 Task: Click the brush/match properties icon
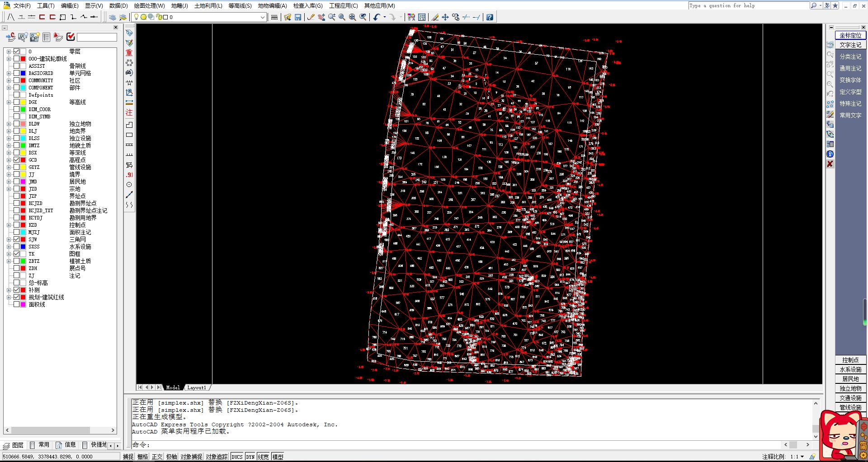[311, 17]
